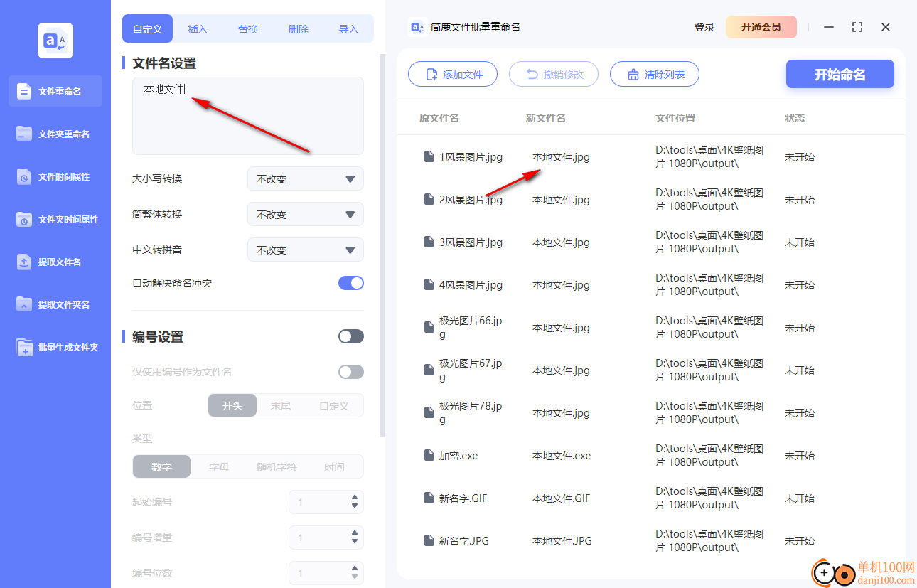
Task: Click the app logo in the sidebar
Action: click(55, 41)
